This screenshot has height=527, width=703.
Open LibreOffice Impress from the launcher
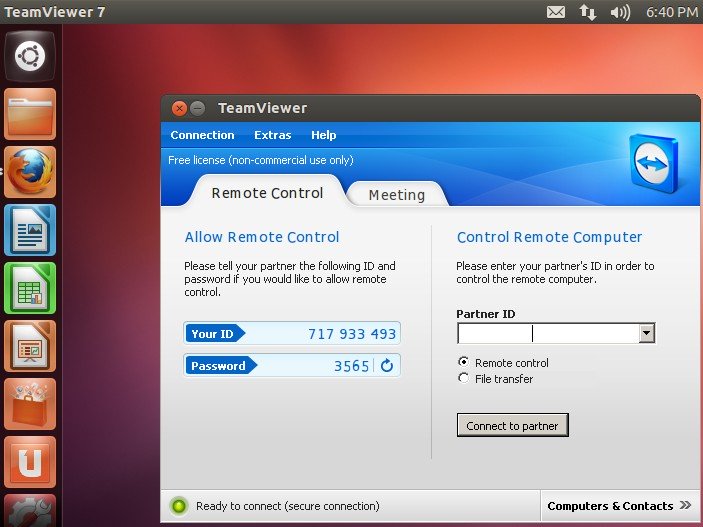pos(30,346)
